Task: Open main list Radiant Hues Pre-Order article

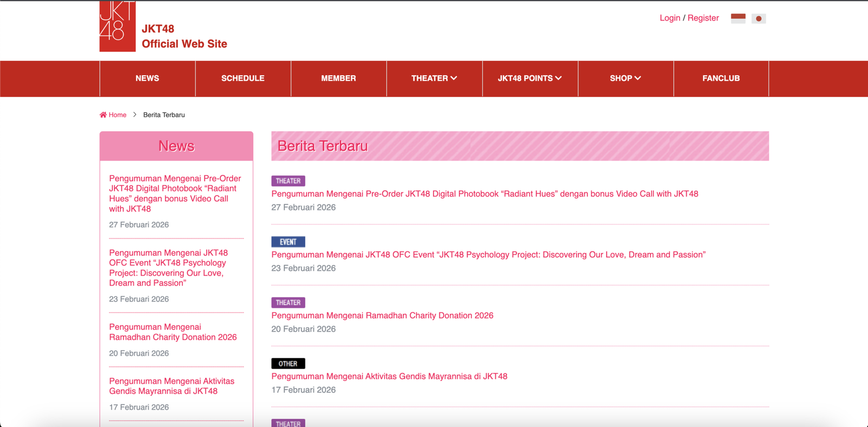Action: (485, 194)
